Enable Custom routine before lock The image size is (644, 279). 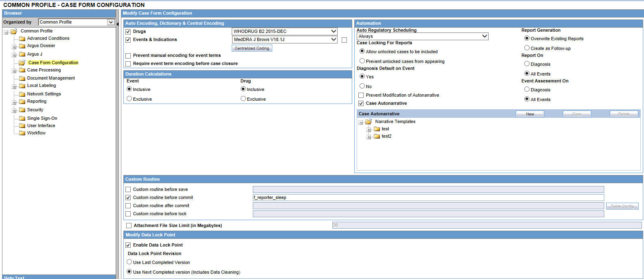point(128,214)
